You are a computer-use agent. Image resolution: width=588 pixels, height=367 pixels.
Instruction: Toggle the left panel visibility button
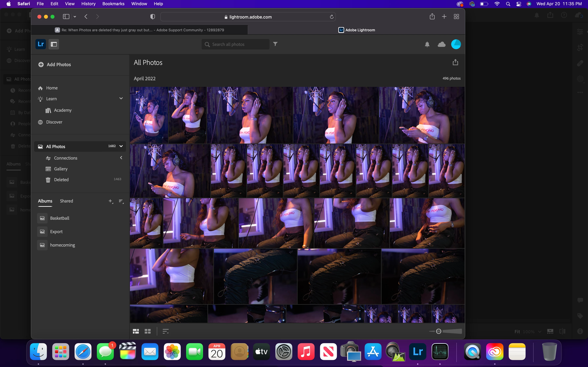pyautogui.click(x=54, y=44)
